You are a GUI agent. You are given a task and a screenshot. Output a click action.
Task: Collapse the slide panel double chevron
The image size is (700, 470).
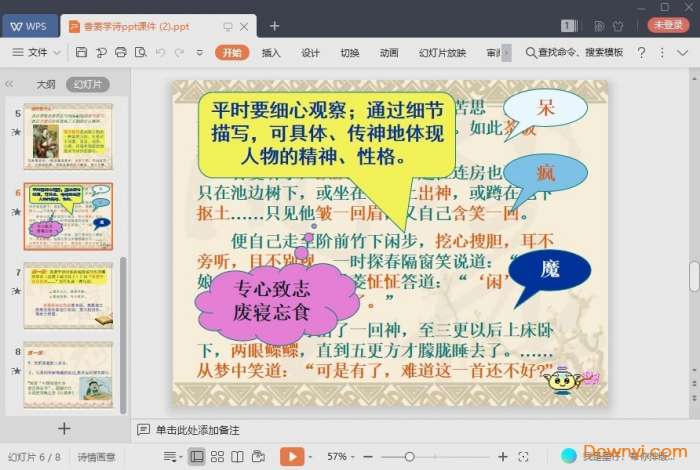coord(9,84)
